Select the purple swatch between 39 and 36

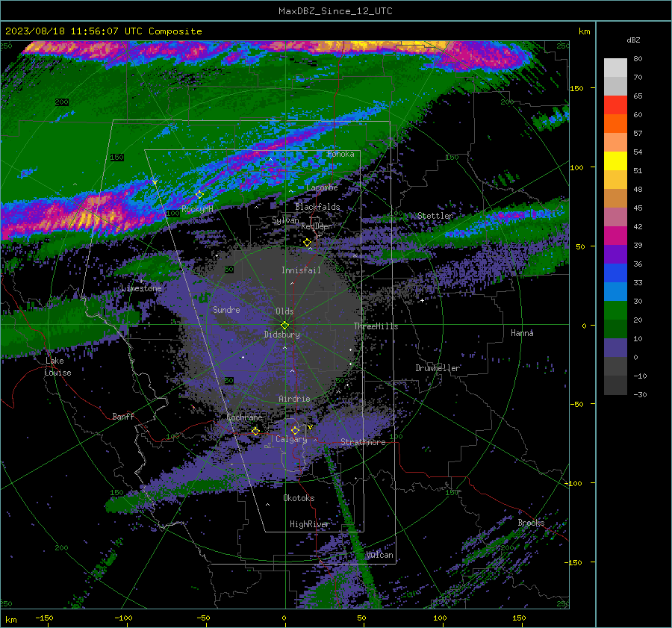[x=615, y=255]
